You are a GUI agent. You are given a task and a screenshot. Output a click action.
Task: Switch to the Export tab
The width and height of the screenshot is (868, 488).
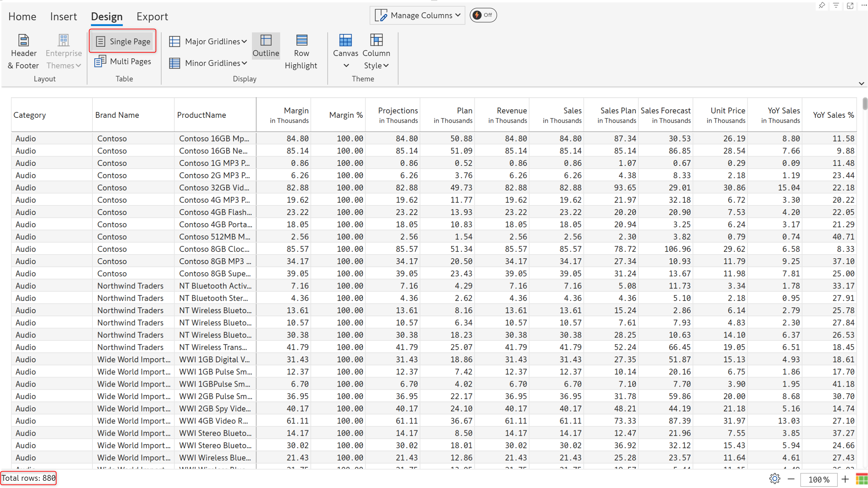tap(152, 16)
